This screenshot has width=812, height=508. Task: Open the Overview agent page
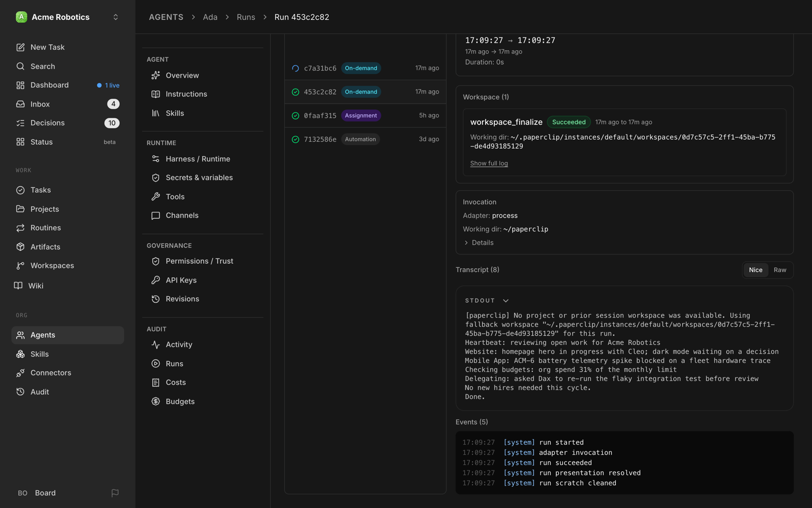202,75
